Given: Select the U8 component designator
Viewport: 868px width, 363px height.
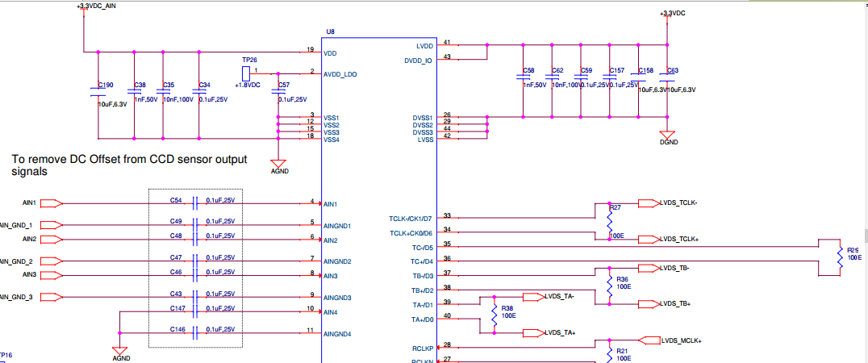Looking at the screenshot, I should pos(331,32).
